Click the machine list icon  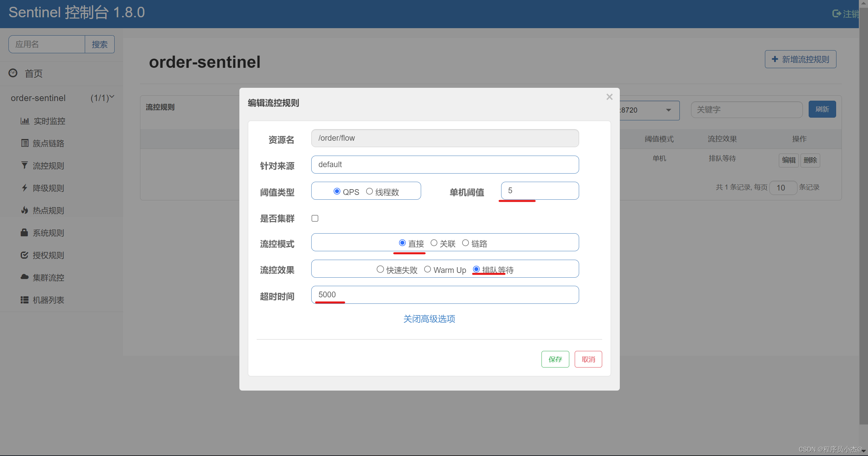coord(24,300)
